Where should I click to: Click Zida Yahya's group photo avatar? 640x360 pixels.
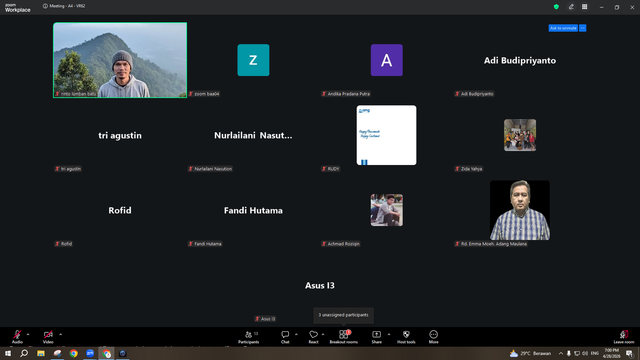point(520,135)
